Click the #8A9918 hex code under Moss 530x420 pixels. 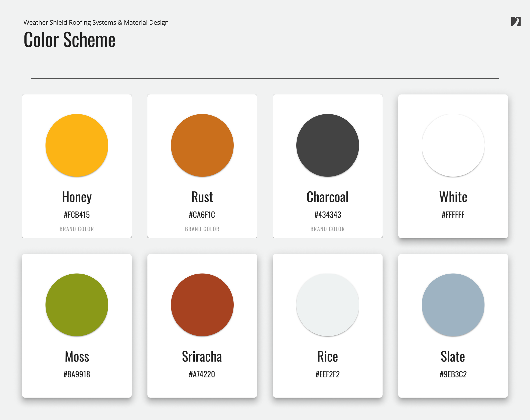point(77,374)
